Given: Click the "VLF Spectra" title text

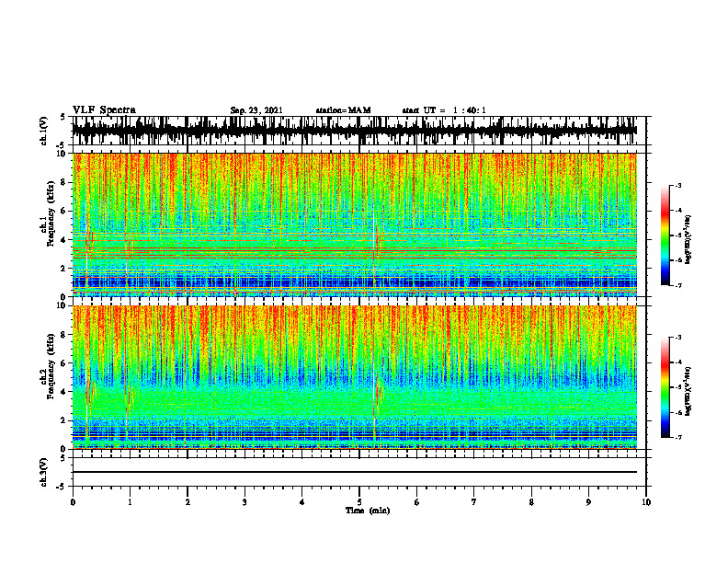Looking at the screenshot, I should click(x=104, y=110).
